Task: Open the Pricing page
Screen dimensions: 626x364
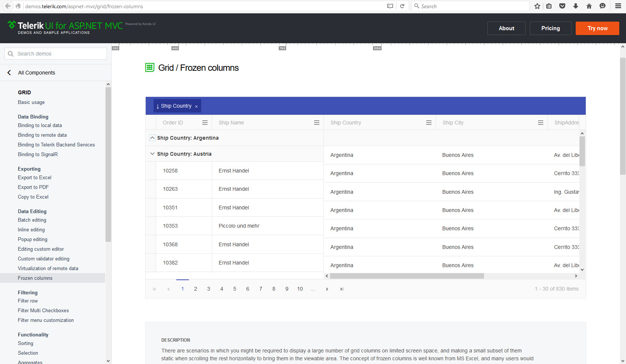Action: point(550,28)
